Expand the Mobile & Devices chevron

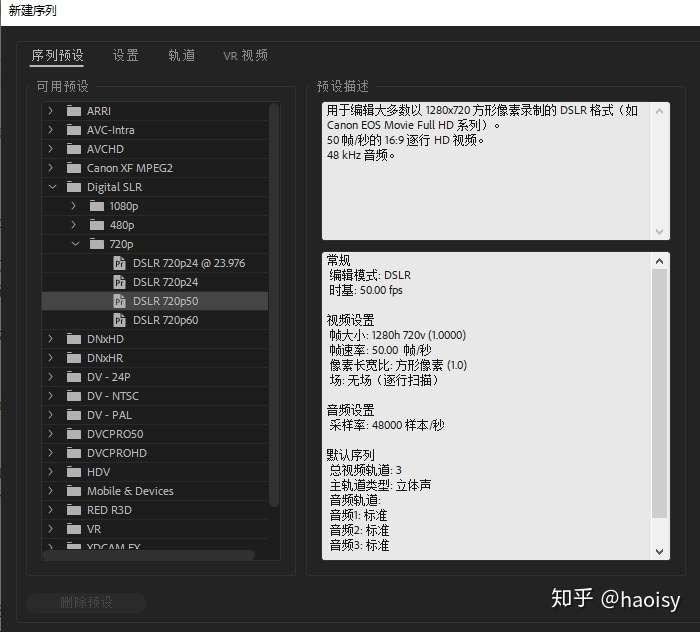pos(51,491)
